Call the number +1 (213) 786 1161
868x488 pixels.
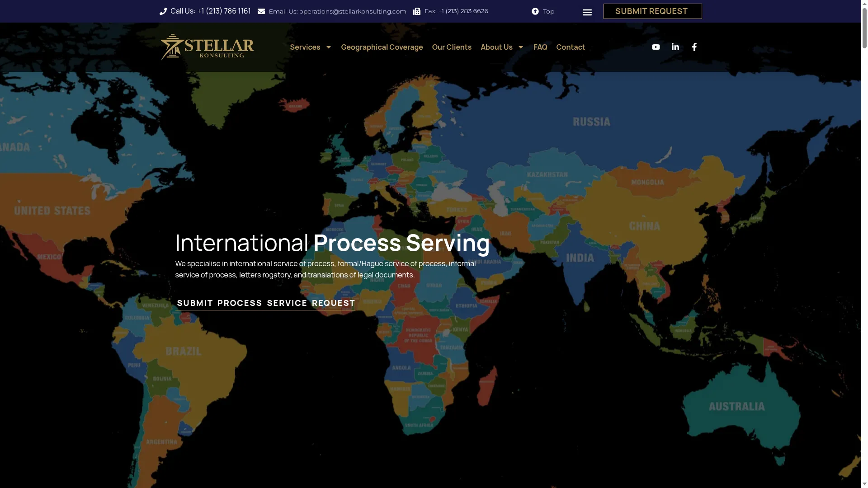(224, 11)
